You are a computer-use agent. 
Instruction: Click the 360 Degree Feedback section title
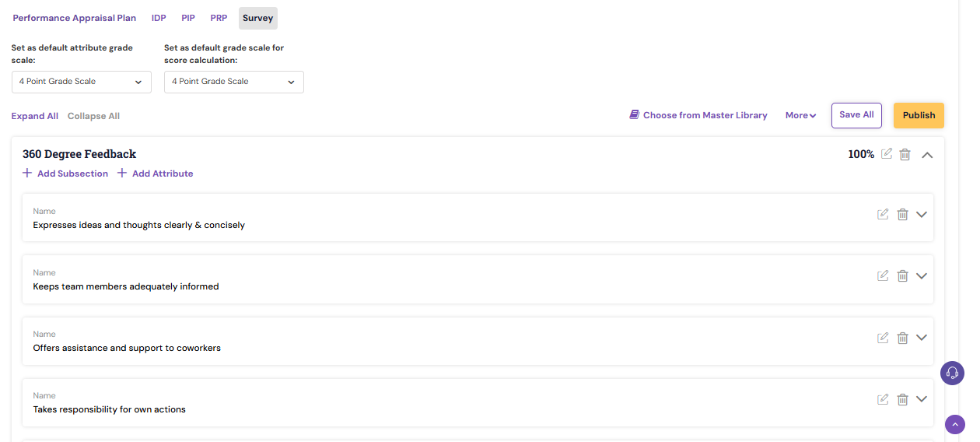(x=79, y=154)
